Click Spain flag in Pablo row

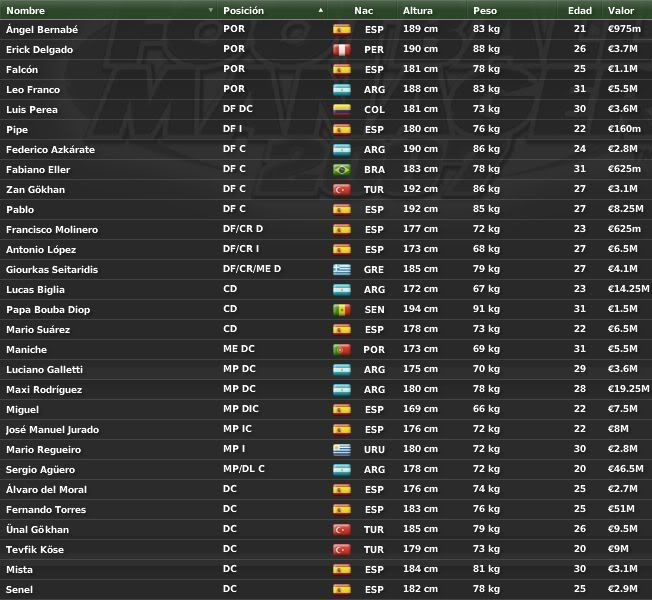tap(342, 210)
